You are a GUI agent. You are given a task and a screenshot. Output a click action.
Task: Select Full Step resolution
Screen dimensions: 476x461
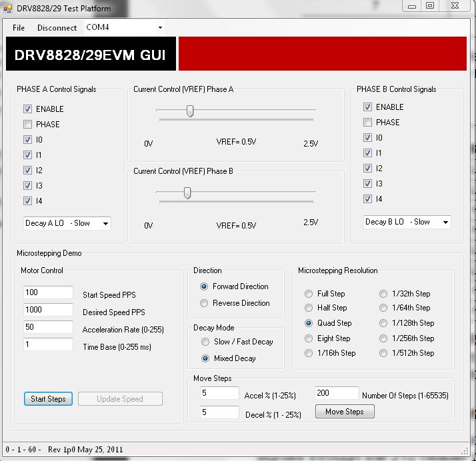pos(309,294)
